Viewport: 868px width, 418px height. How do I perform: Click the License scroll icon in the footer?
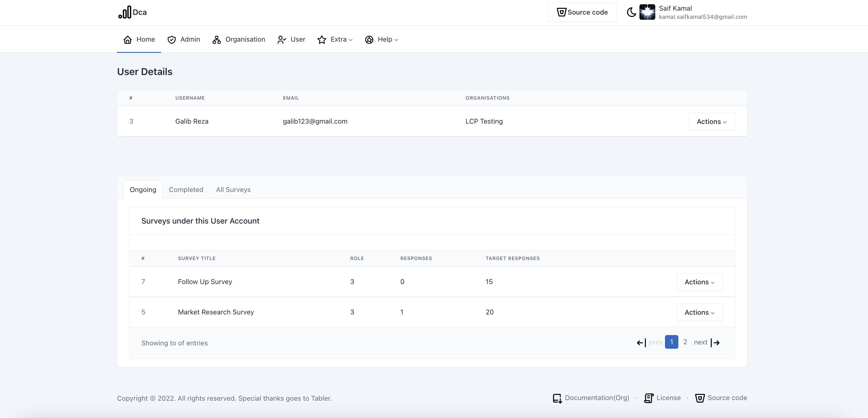(649, 398)
